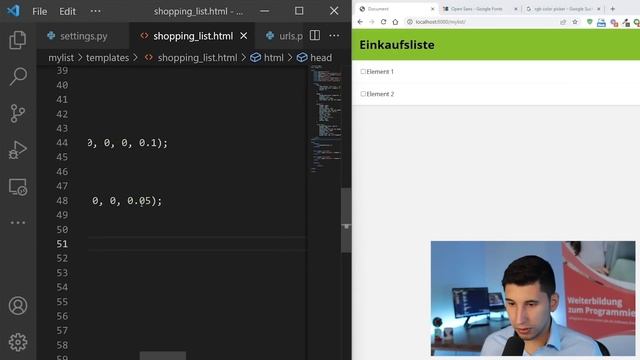Bookmark this page with star icon
Image resolution: width=640 pixels, height=360 pixels.
pos(575,22)
